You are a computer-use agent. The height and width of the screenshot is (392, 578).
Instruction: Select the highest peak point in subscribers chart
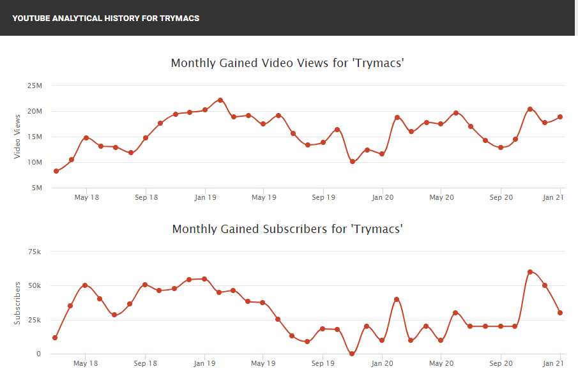(530, 272)
